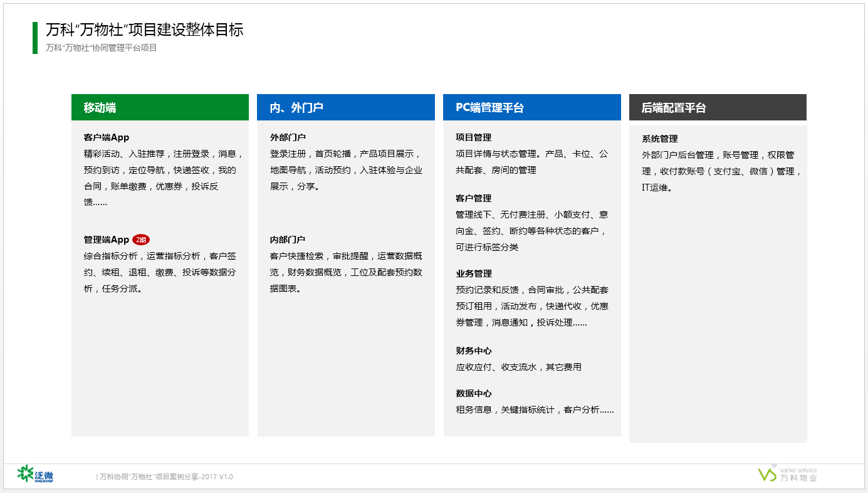
Task: Click the paragraph starting 综合指标分析
Action: point(160,272)
